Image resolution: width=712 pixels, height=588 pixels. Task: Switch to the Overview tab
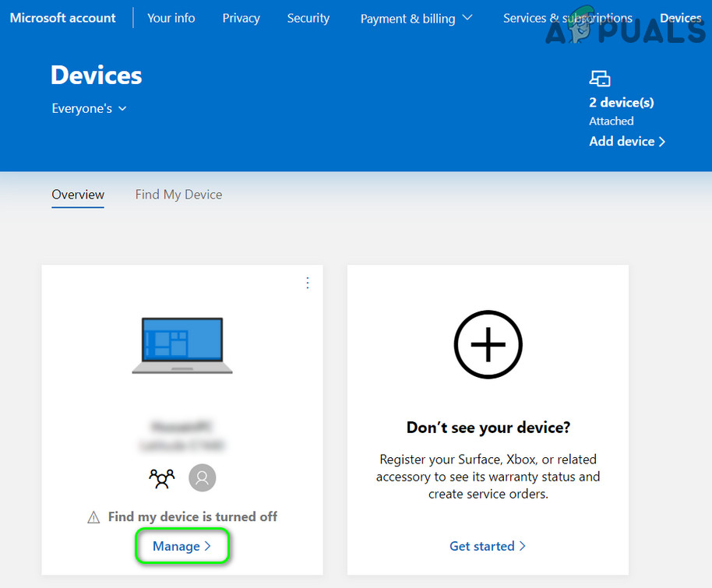[78, 195]
